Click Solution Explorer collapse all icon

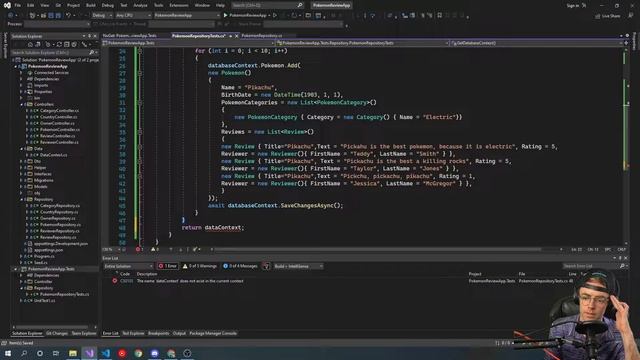coord(67,44)
